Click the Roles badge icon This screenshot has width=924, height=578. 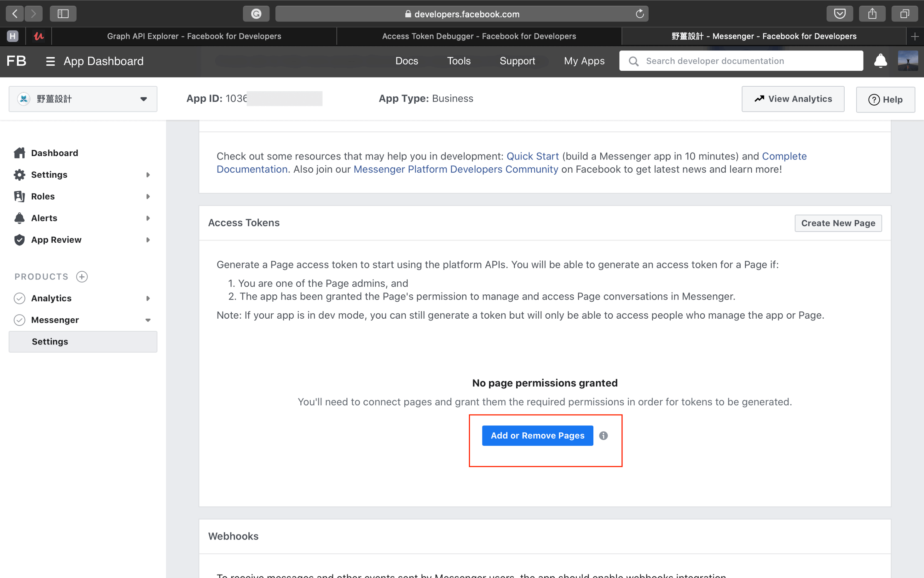[x=20, y=196]
